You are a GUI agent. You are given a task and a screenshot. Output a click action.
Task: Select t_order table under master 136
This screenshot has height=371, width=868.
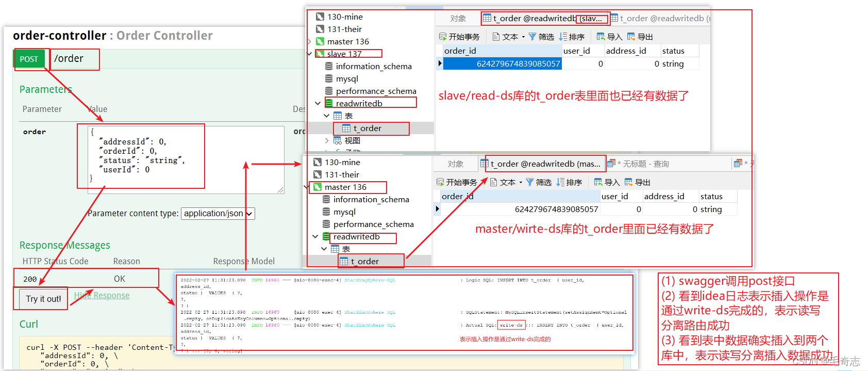tap(364, 262)
